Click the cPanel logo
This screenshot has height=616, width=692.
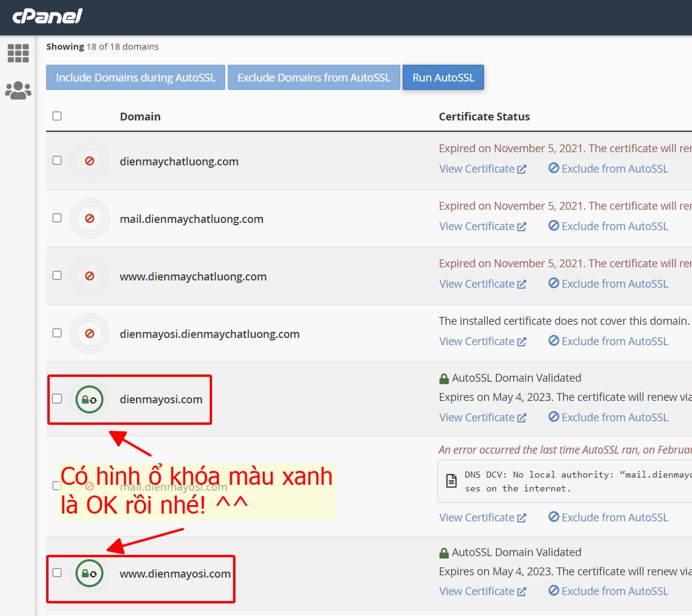click(x=47, y=16)
